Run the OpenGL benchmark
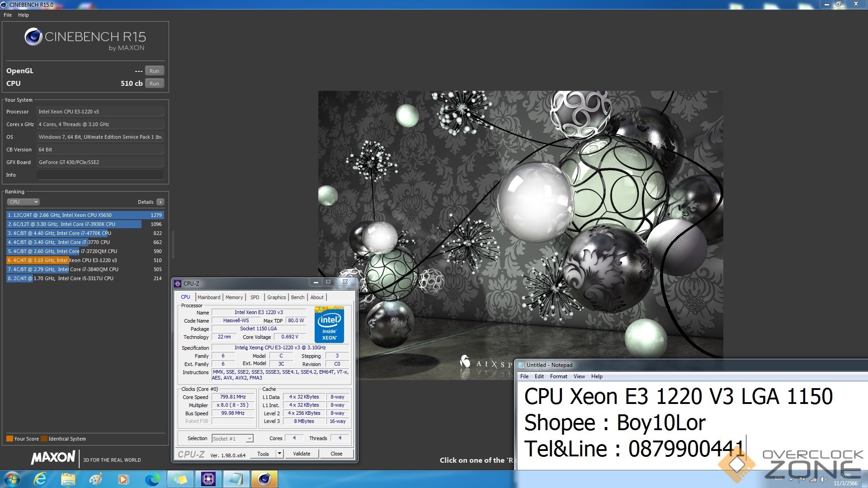Image resolution: width=868 pixels, height=488 pixels. tap(154, 71)
